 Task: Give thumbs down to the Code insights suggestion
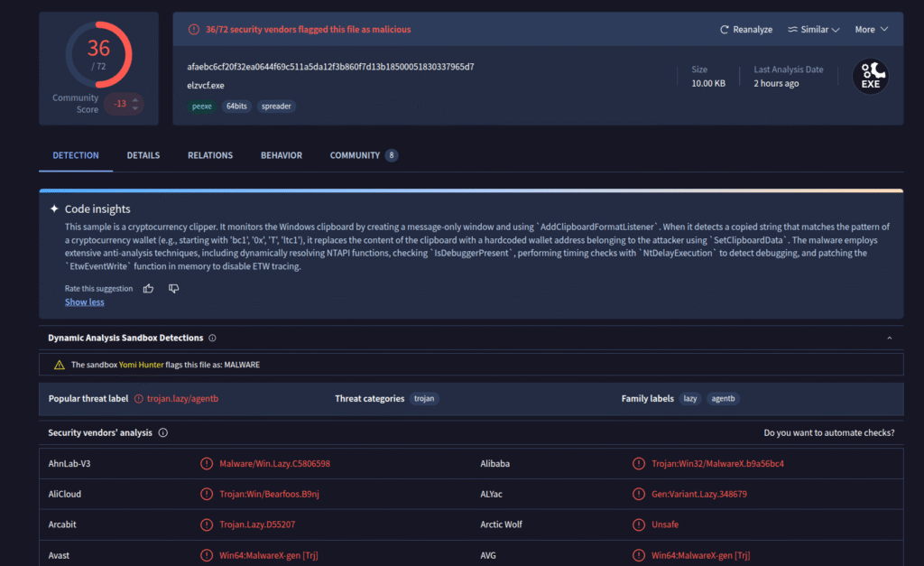click(174, 289)
